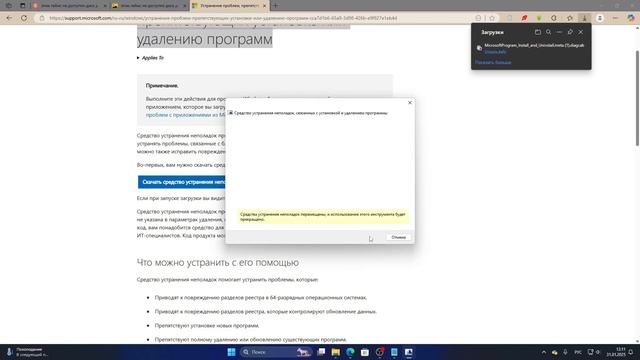Click the downloaded MicrosoftProgram_Install_and_Uninstall file name
The width and height of the screenshot is (640, 360).
pyautogui.click(x=534, y=45)
